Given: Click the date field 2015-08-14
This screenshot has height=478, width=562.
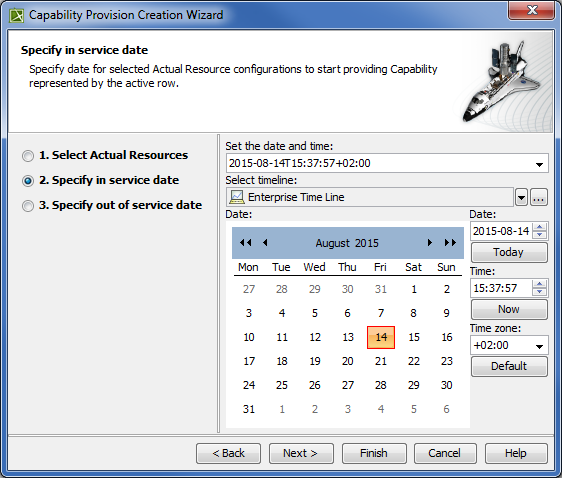Looking at the screenshot, I should [x=501, y=231].
